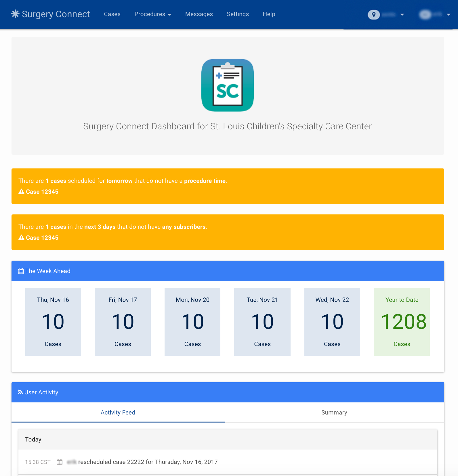The image size is (458, 476).
Task: Go to Messages in navigation bar
Action: click(199, 14)
